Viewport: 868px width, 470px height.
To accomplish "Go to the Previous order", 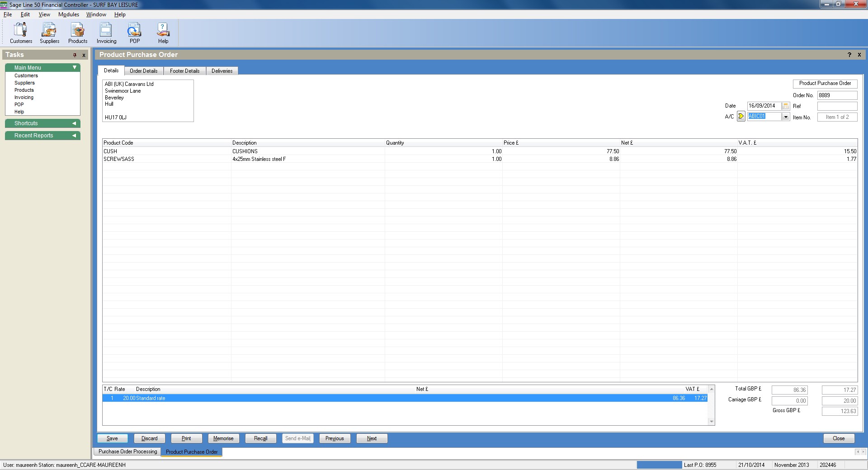I will (x=335, y=438).
